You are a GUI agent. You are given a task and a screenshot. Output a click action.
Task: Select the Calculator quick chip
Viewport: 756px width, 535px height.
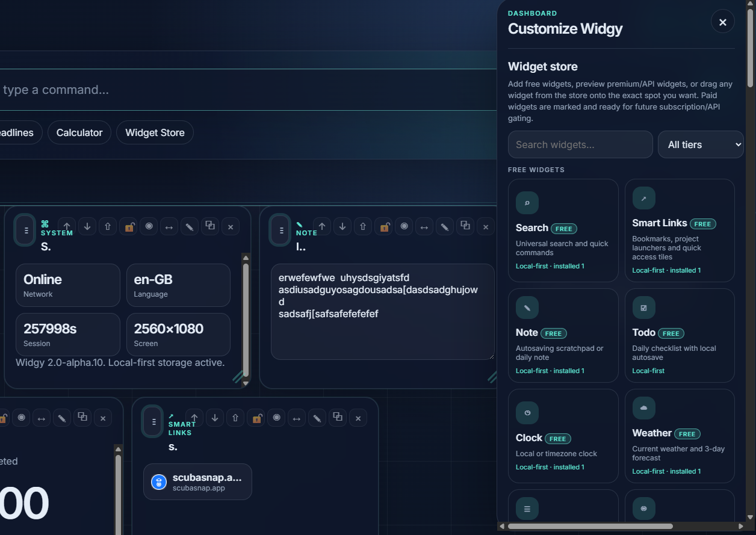(79, 132)
